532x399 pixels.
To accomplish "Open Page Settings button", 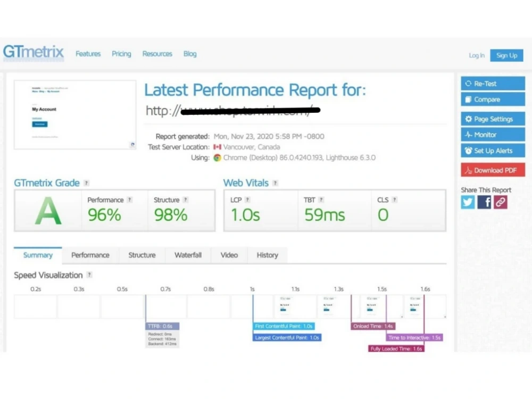I will coord(493,119).
